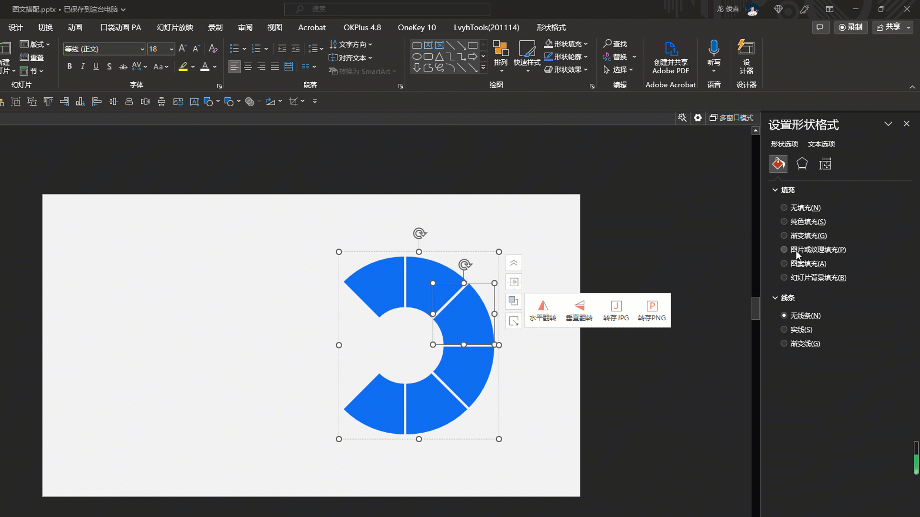920x517 pixels.
Task: Toggle bold formatting
Action: click(x=69, y=66)
